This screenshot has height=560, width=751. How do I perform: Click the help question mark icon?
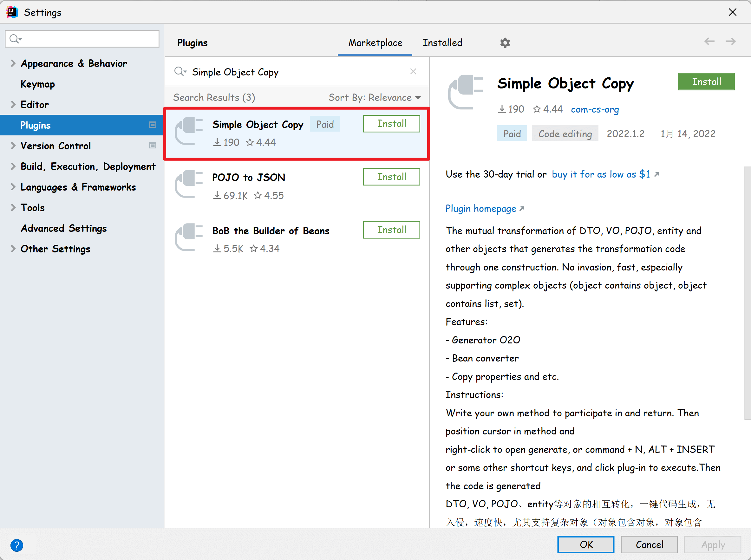16,545
